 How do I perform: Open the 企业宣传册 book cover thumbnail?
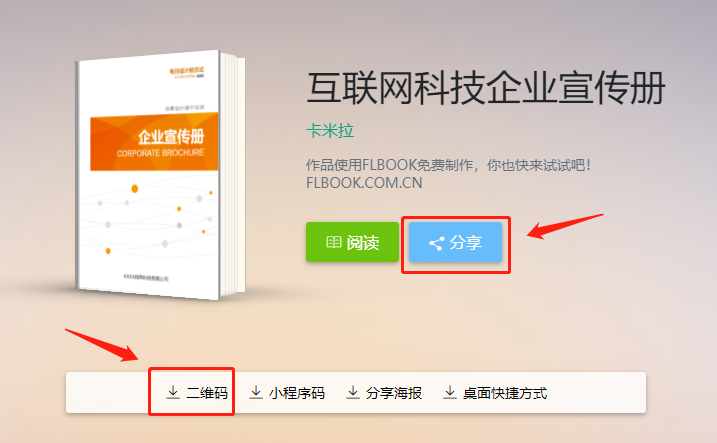tap(160, 175)
